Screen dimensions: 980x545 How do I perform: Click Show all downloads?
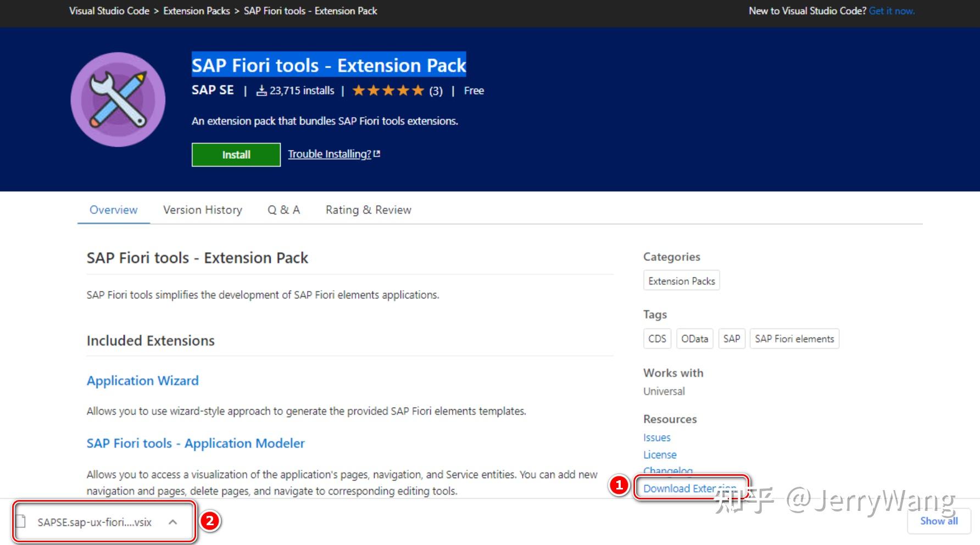pyautogui.click(x=938, y=521)
